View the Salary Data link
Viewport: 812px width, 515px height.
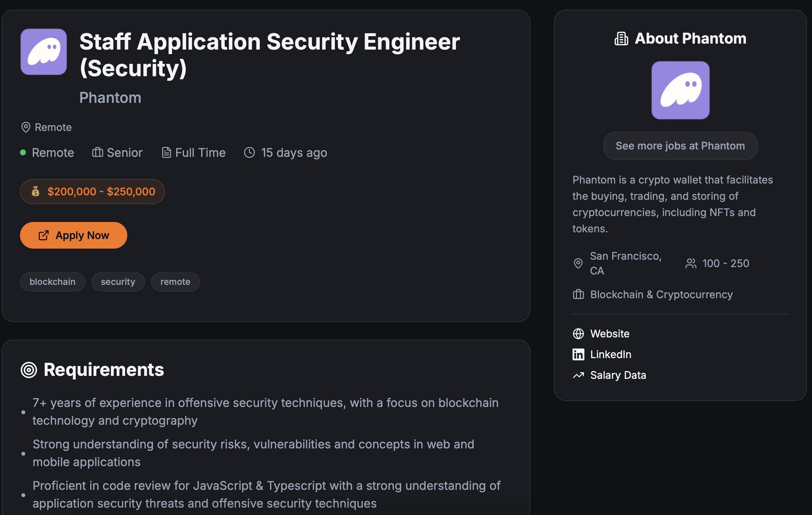618,375
